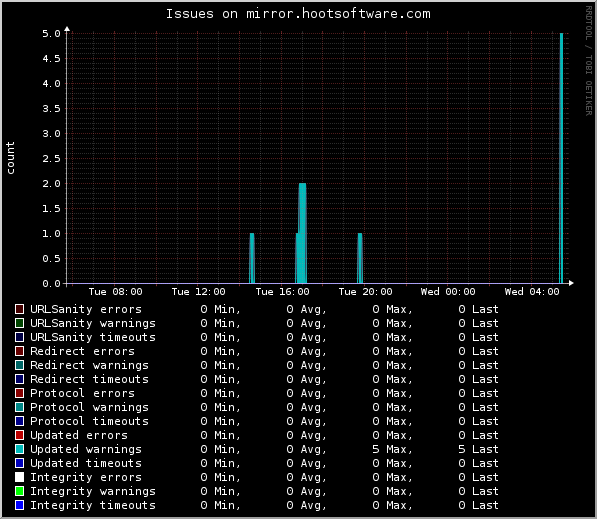Click the URLSanity errors color swatch
597x519 pixels.
pos(19,309)
